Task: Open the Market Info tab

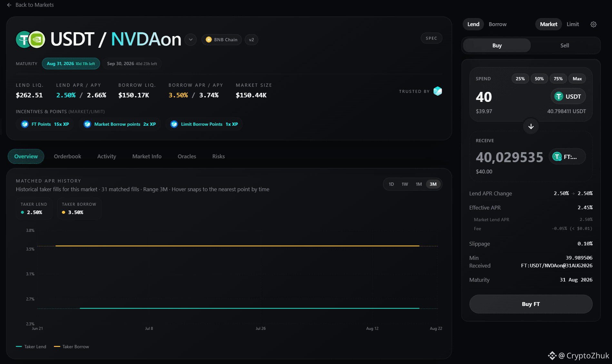Action: click(147, 156)
